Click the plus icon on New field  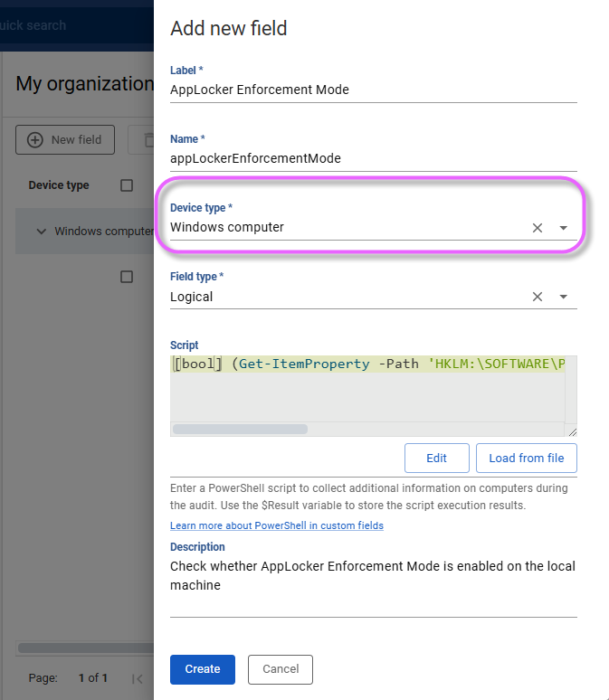35,140
